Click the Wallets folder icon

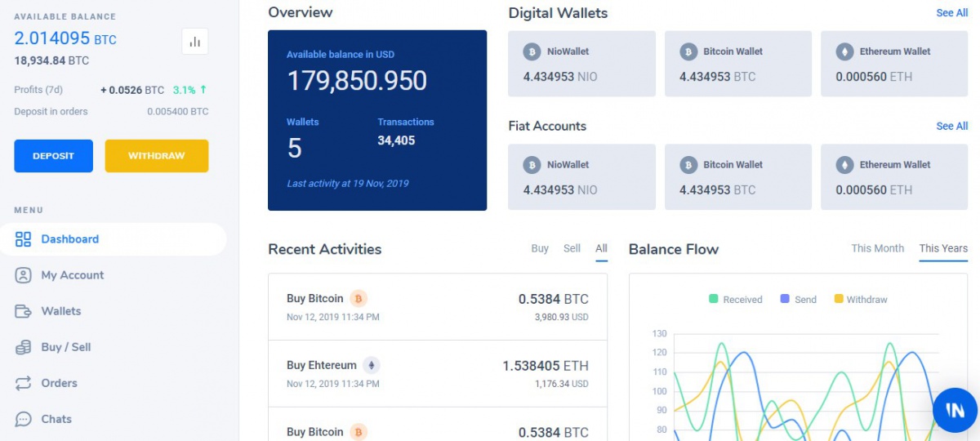tap(24, 311)
